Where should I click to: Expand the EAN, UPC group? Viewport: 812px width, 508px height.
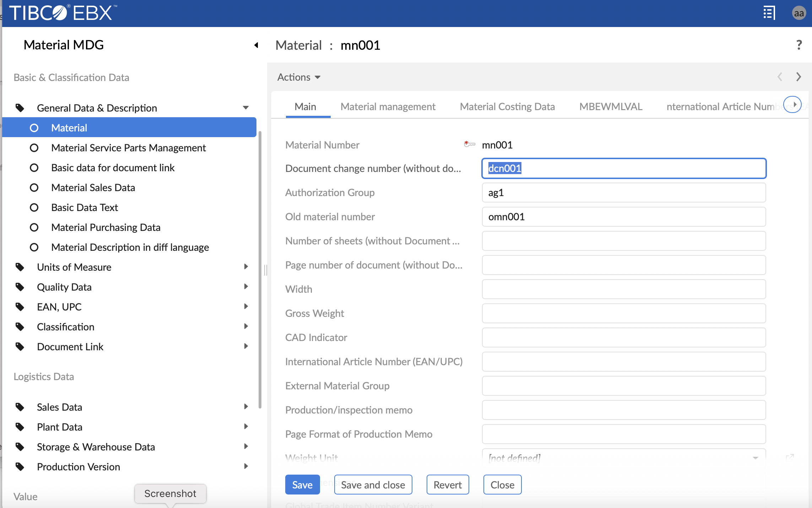click(x=246, y=306)
